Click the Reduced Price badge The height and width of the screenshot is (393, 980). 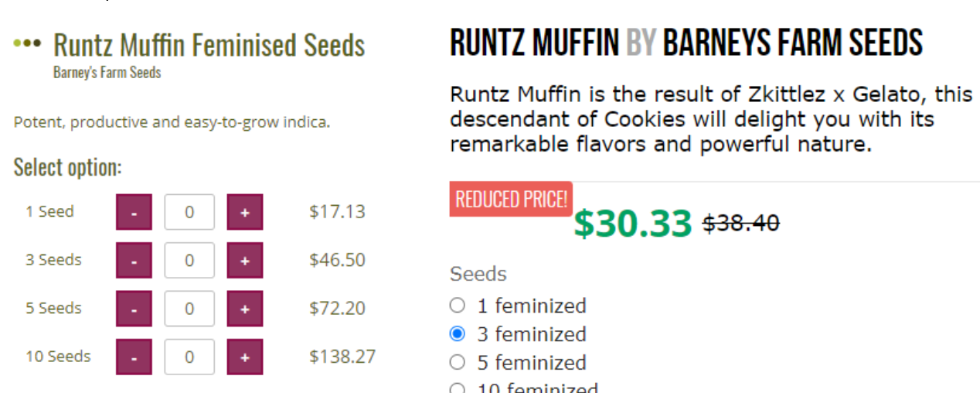tap(511, 200)
